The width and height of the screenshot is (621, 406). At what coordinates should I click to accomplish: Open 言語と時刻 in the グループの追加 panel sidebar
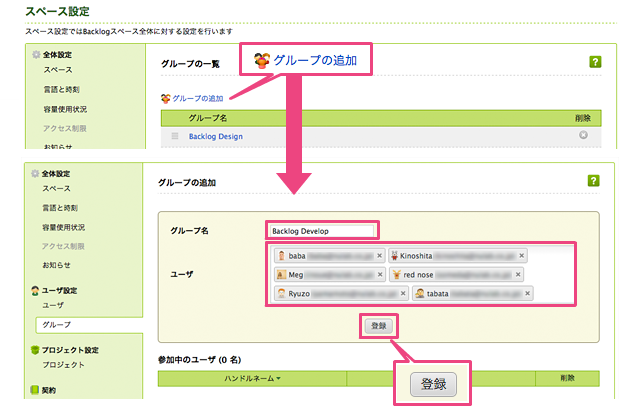(60, 208)
